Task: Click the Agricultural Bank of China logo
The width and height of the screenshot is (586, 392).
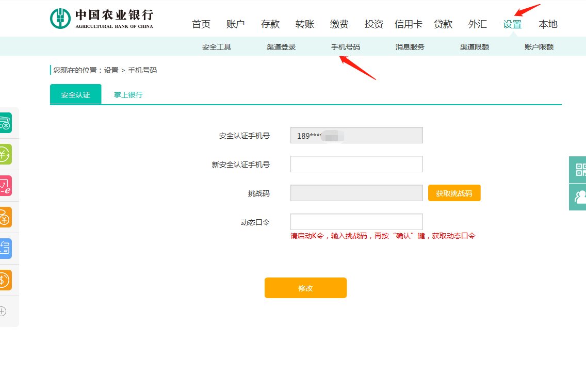Action: pos(101,18)
